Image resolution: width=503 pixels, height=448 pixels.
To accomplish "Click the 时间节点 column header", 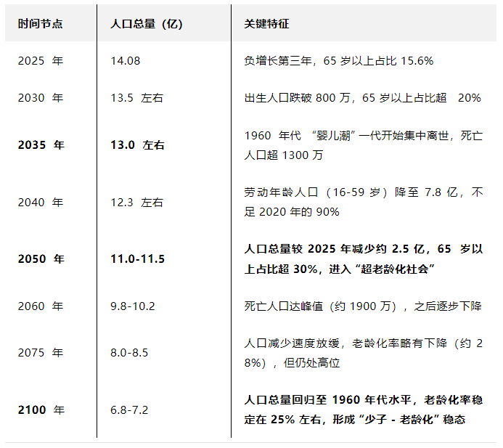I will click(x=40, y=24).
